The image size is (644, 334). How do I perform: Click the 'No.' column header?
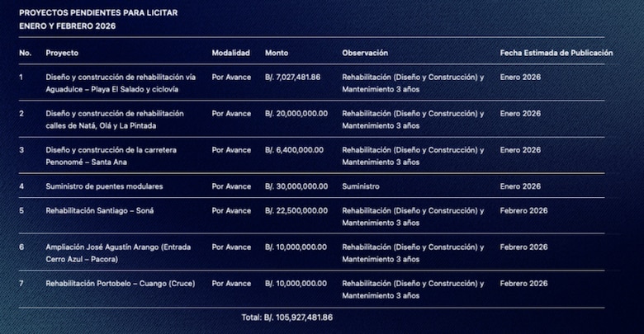(25, 53)
